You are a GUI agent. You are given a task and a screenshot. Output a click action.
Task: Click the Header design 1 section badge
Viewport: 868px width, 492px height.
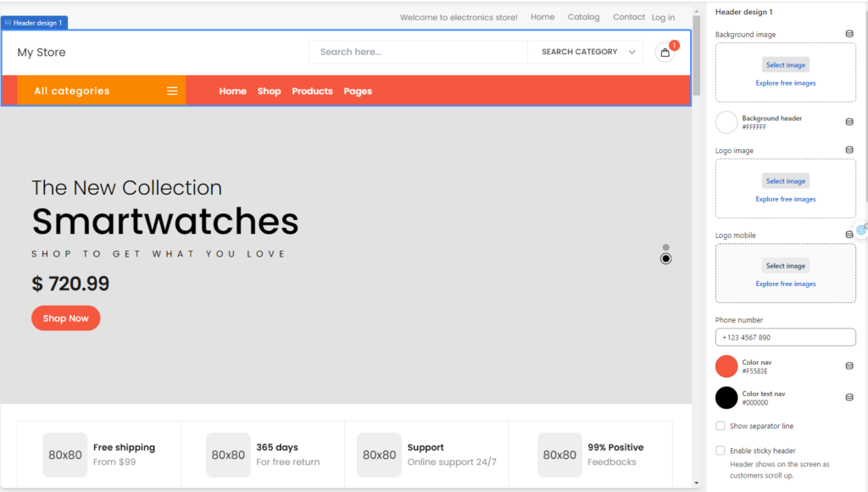tap(34, 23)
